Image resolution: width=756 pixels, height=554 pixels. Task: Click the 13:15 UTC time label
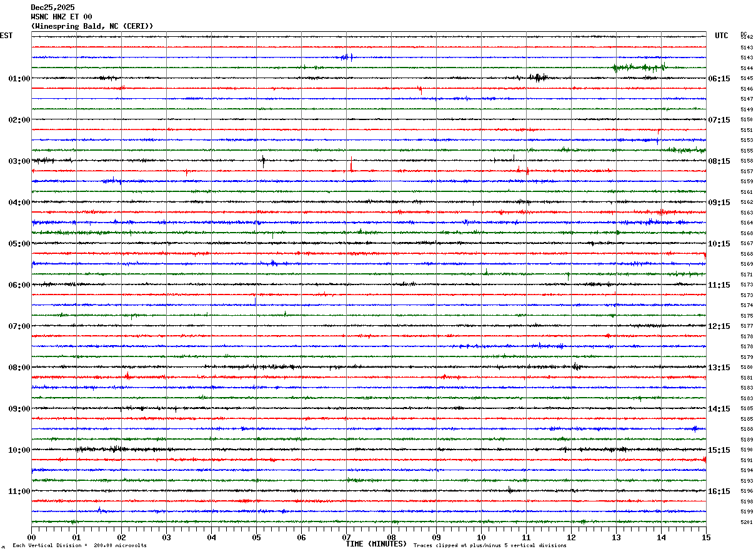pos(719,368)
